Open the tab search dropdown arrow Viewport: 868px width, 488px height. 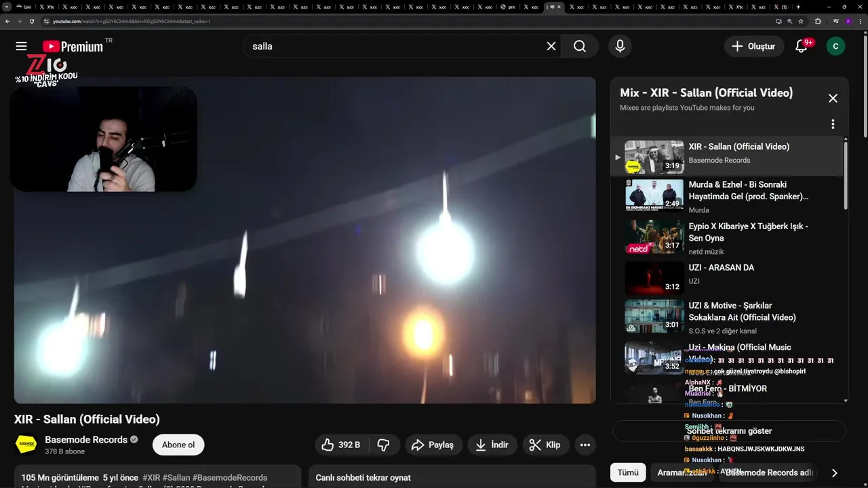[7, 7]
